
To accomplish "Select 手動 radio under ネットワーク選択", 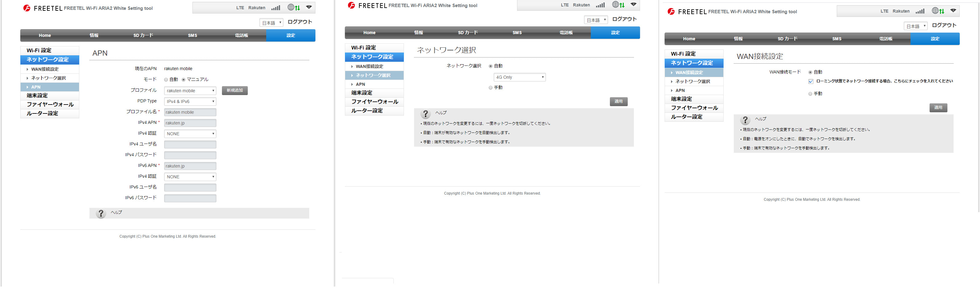I will tap(491, 87).
